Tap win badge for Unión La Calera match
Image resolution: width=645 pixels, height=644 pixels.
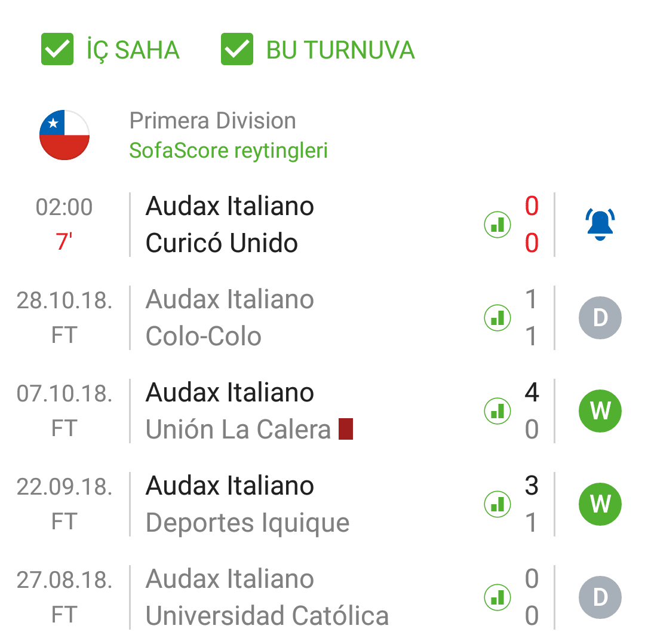(x=600, y=410)
